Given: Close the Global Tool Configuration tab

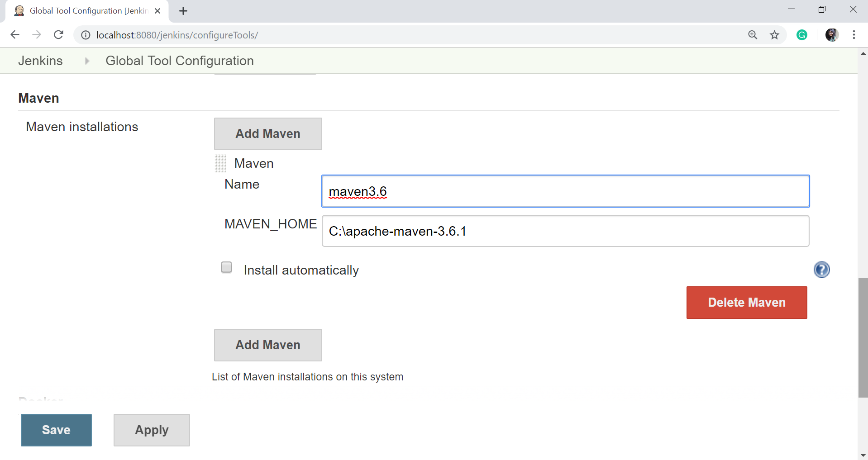Looking at the screenshot, I should (157, 11).
